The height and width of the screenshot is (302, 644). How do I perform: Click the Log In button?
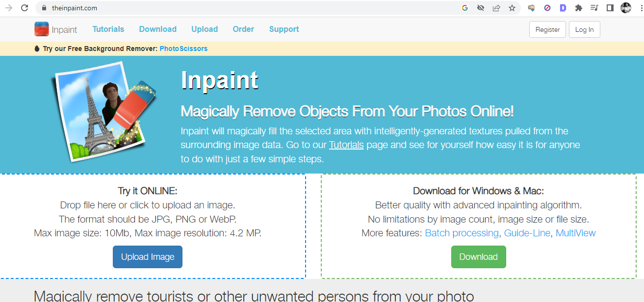584,29
